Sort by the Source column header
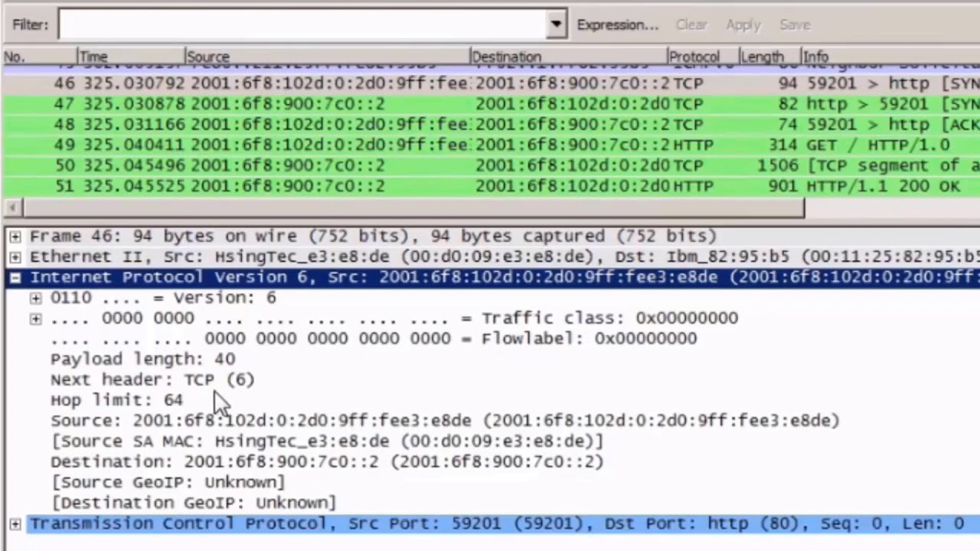 [327, 57]
